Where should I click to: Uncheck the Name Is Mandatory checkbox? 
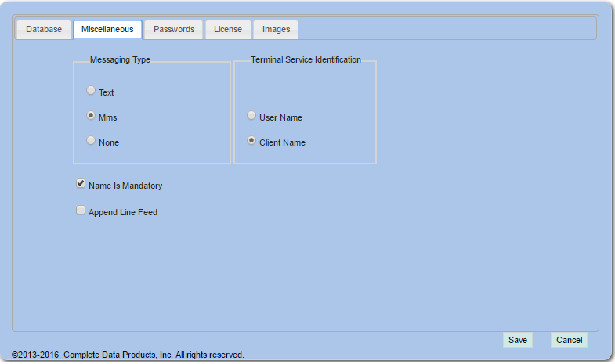81,183
